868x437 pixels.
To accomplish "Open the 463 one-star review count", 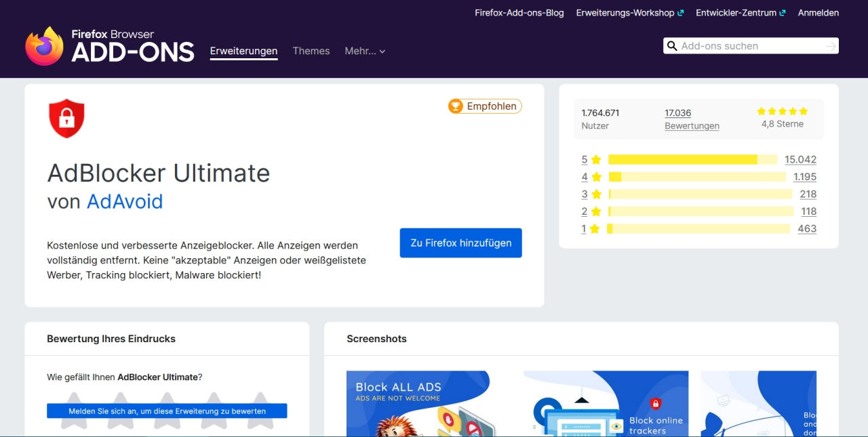I will (x=807, y=229).
